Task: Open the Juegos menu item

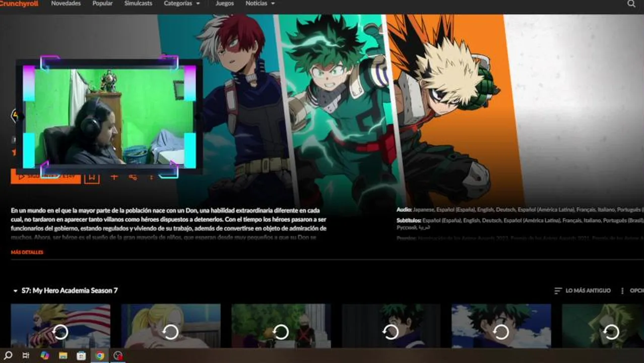Action: [224, 3]
